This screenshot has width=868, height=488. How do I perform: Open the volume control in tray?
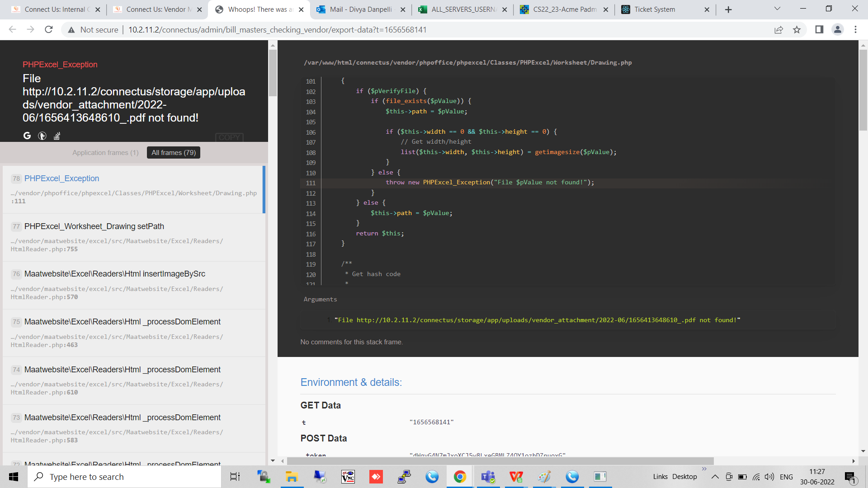[x=769, y=477]
